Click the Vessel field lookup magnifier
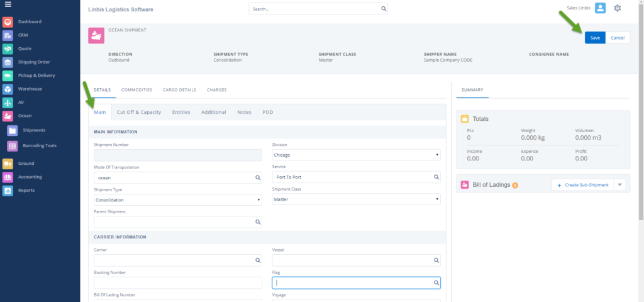 [436, 260]
